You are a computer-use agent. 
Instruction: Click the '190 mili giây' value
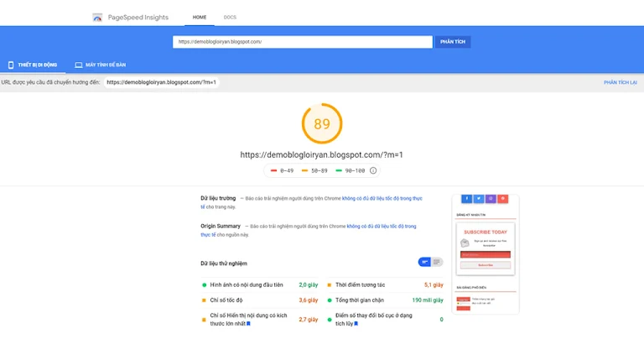pos(428,300)
